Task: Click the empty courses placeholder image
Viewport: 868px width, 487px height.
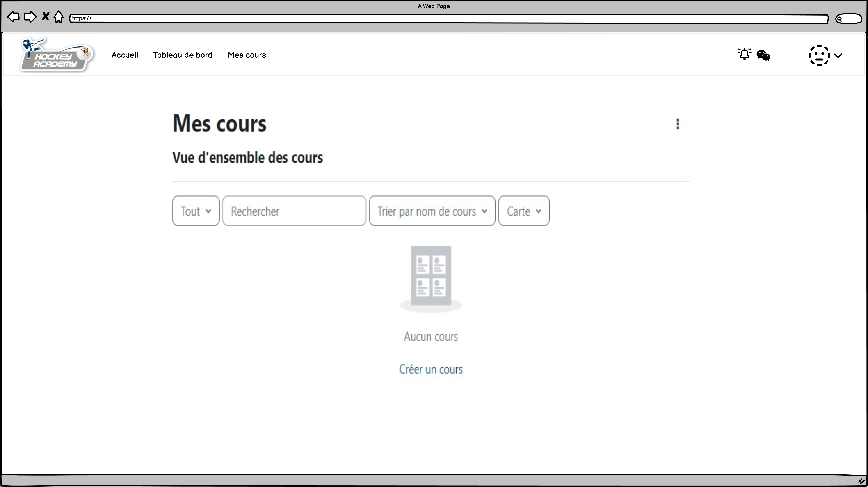Action: 431,279
